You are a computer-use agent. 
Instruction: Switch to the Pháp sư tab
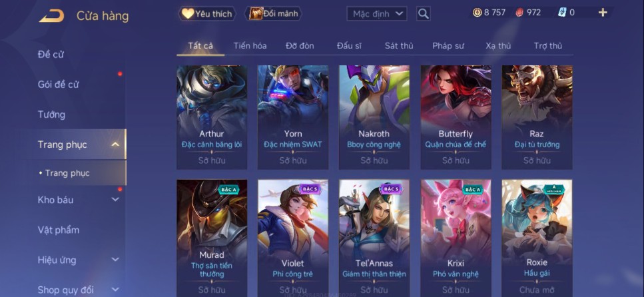click(x=448, y=46)
